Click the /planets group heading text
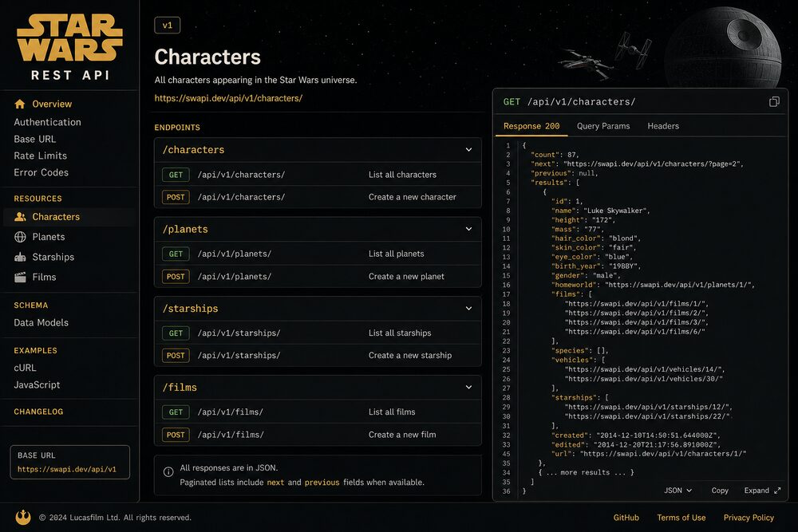 click(x=185, y=229)
